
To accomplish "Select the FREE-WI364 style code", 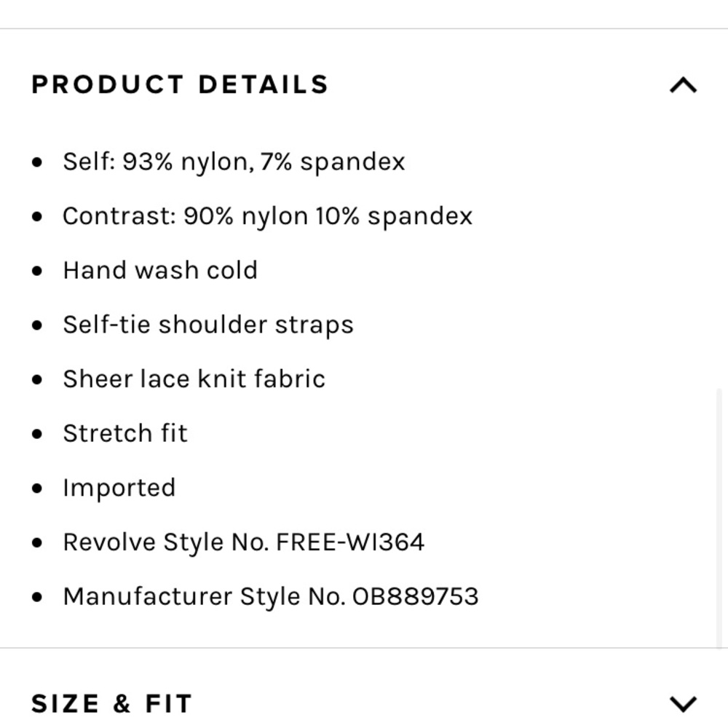I will [x=350, y=542].
